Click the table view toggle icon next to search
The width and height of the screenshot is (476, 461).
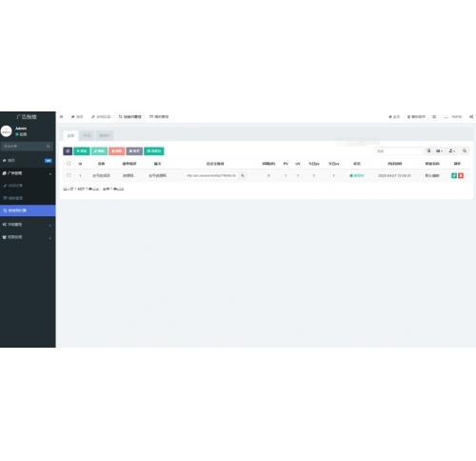428,150
